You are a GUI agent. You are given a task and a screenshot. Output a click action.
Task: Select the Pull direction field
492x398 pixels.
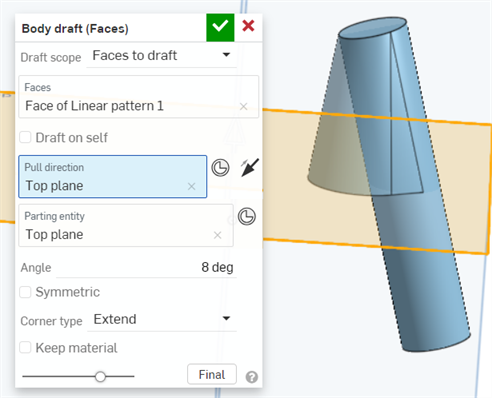tap(113, 176)
